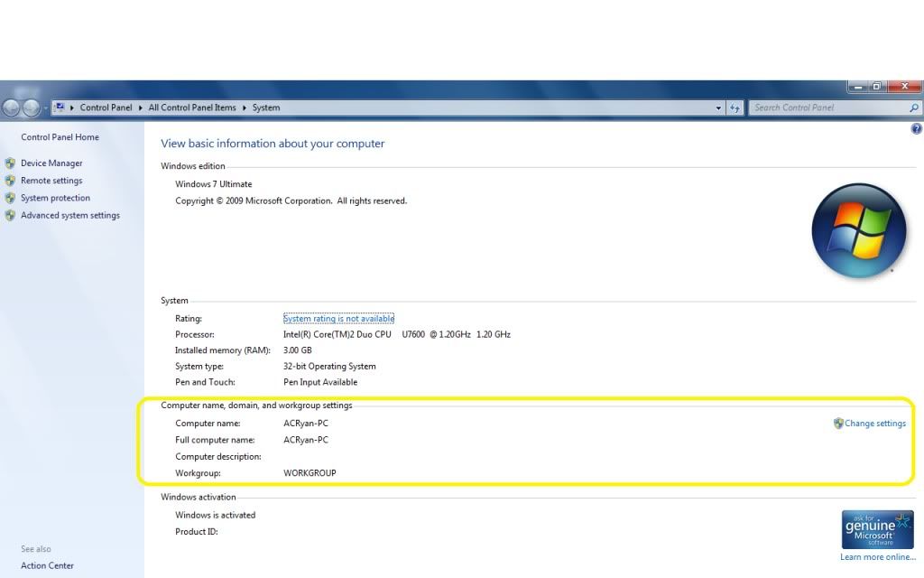Click Change settings for the computer name
The height and width of the screenshot is (578, 924).
[875, 423]
